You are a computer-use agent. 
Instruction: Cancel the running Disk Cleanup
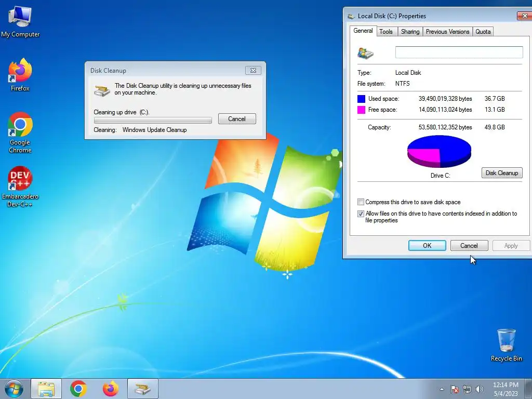coord(237,119)
